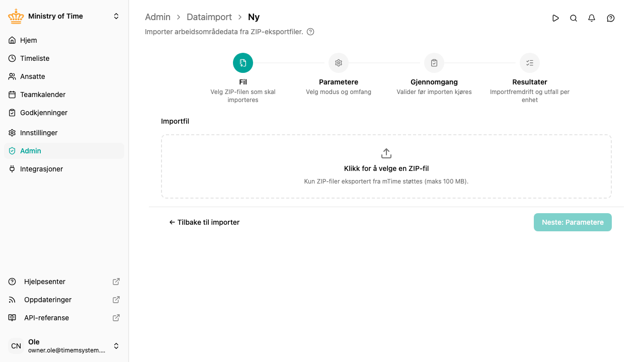Click the Godkjenninger clipboard icon
Screen dimensions: 644x362
pos(12,113)
